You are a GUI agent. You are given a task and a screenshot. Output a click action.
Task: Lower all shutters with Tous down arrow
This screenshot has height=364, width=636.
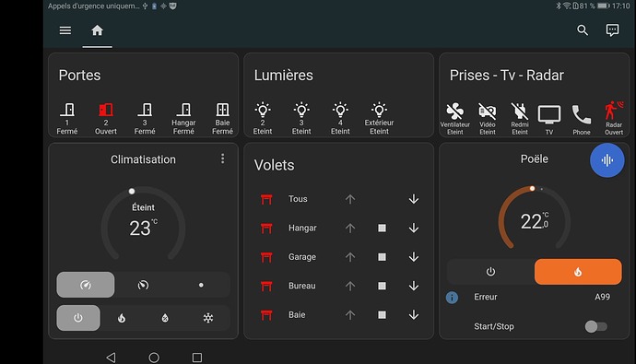414,199
